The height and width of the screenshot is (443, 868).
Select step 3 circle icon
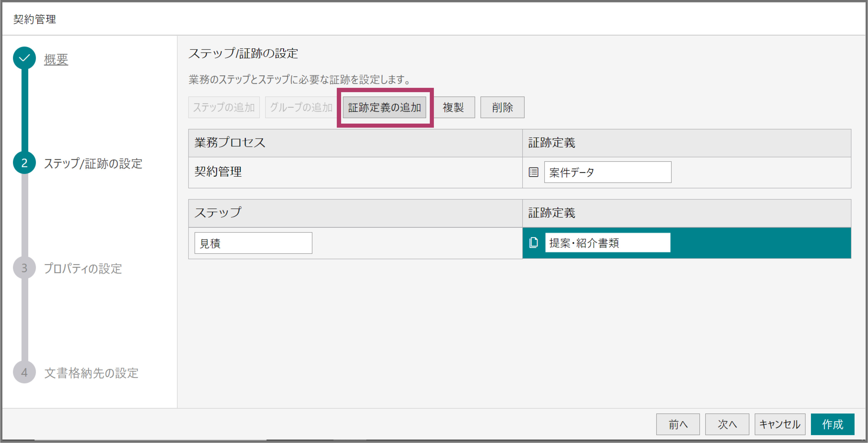pos(24,268)
